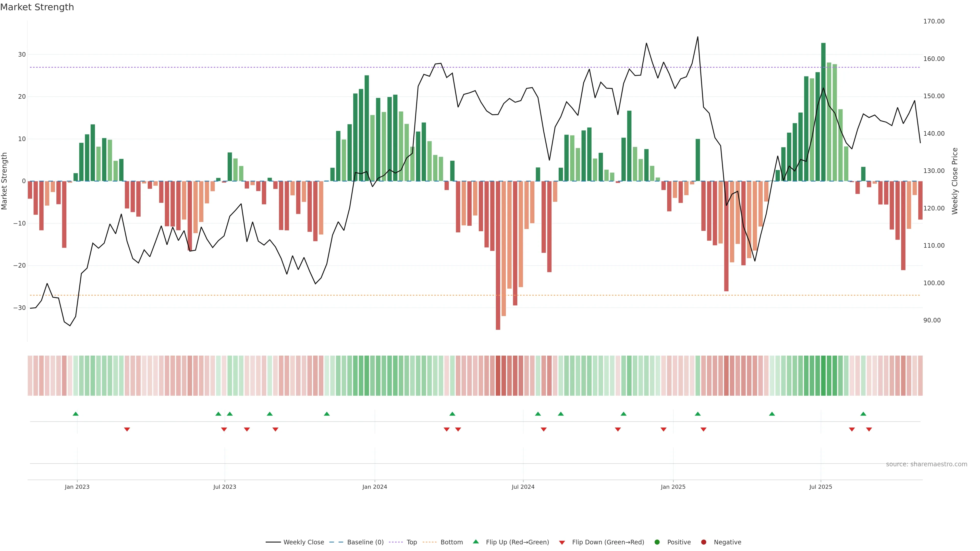Click the darkest green cell in heatmap strip
The width and height of the screenshot is (980, 551).
pyautogui.click(x=823, y=376)
